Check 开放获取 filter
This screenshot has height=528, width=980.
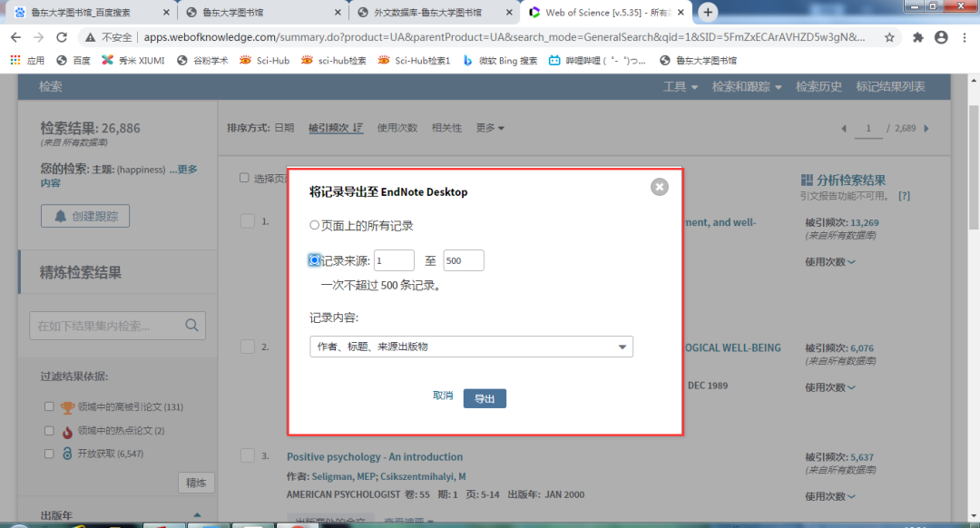click(x=49, y=454)
